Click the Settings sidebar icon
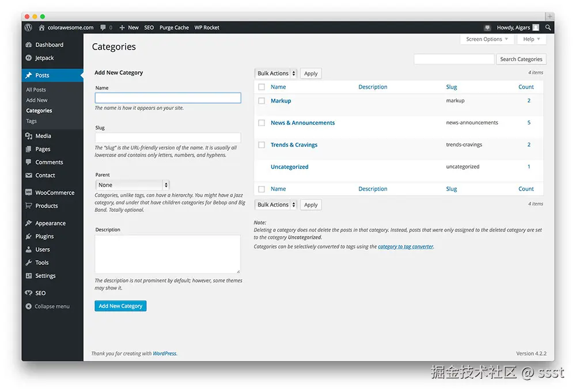Image resolution: width=576 pixels, height=392 pixels. point(29,276)
